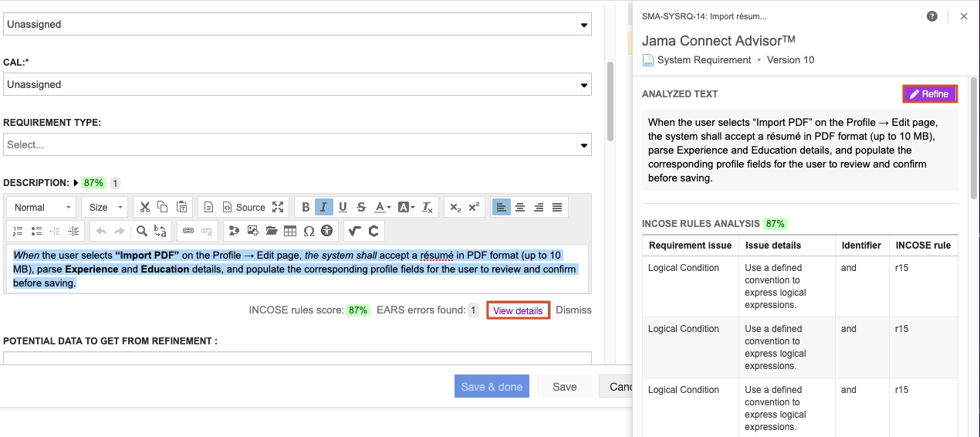Toggle bold formatting in the description editor

306,207
